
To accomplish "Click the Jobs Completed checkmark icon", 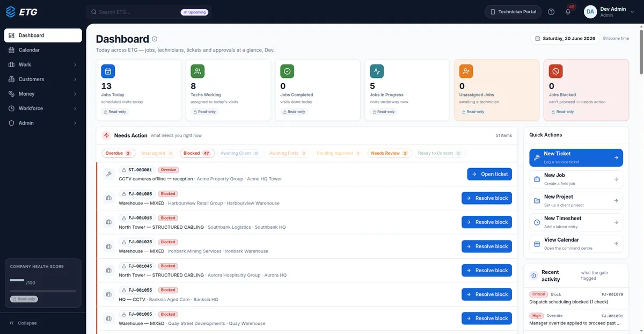I will point(287,71).
